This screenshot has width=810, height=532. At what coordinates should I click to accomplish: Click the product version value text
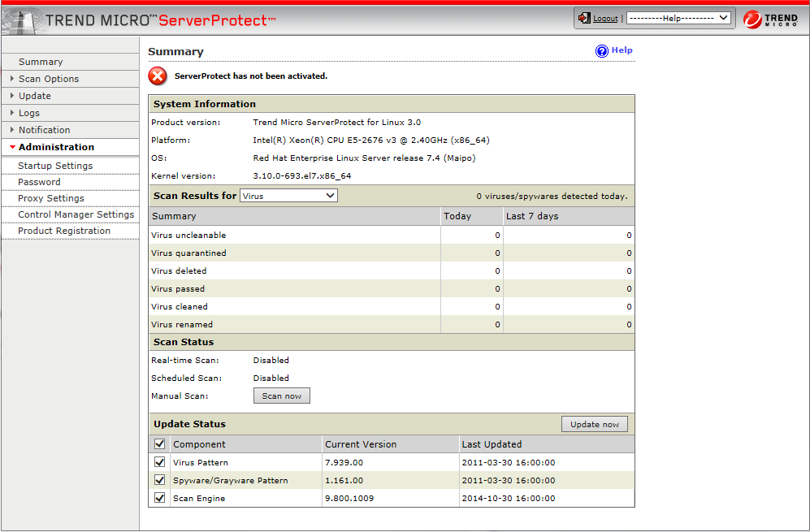click(337, 123)
